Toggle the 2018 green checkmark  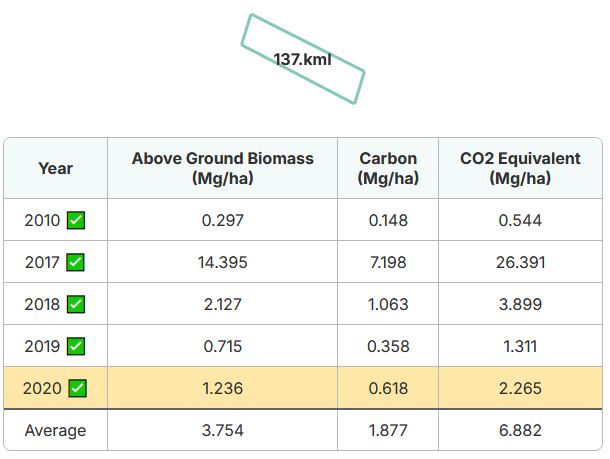coord(76,304)
